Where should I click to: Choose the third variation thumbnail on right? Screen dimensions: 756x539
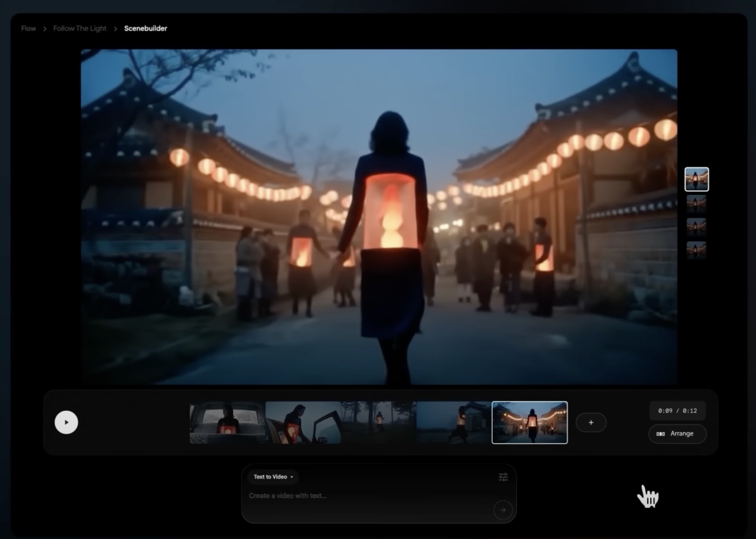pyautogui.click(x=697, y=227)
